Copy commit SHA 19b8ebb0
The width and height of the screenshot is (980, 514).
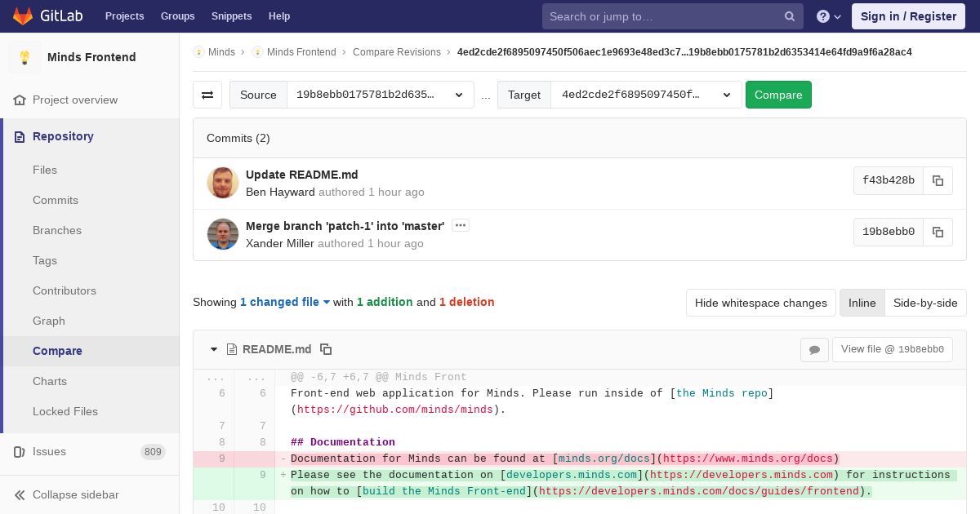(938, 232)
